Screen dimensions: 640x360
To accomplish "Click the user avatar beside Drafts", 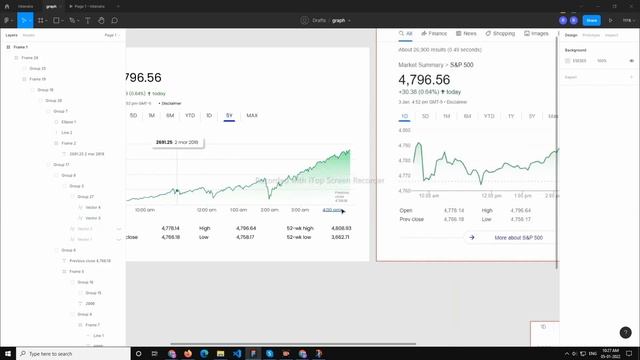I will pos(304,20).
